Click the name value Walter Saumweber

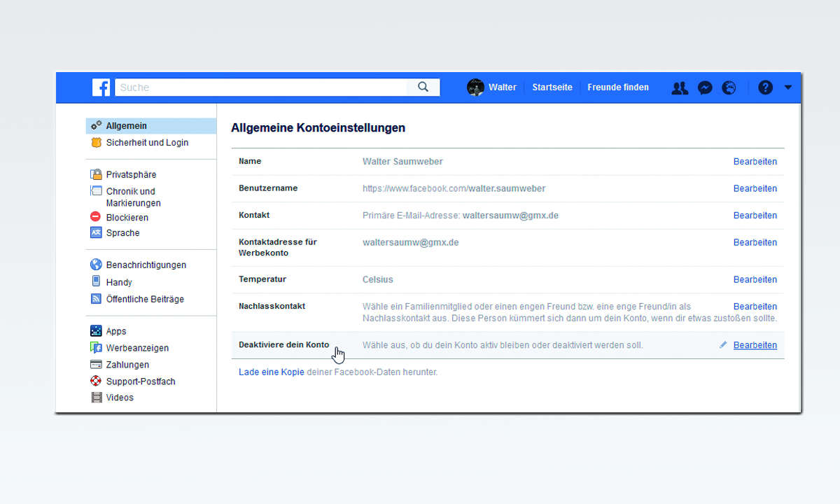(x=402, y=162)
